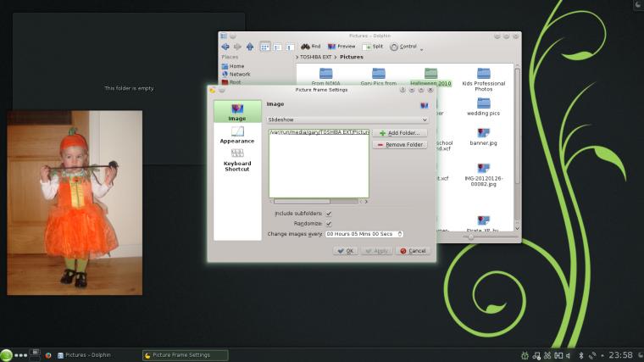644x362 pixels.
Task: Click Cancel in Picture Frame Settings
Action: click(413, 251)
